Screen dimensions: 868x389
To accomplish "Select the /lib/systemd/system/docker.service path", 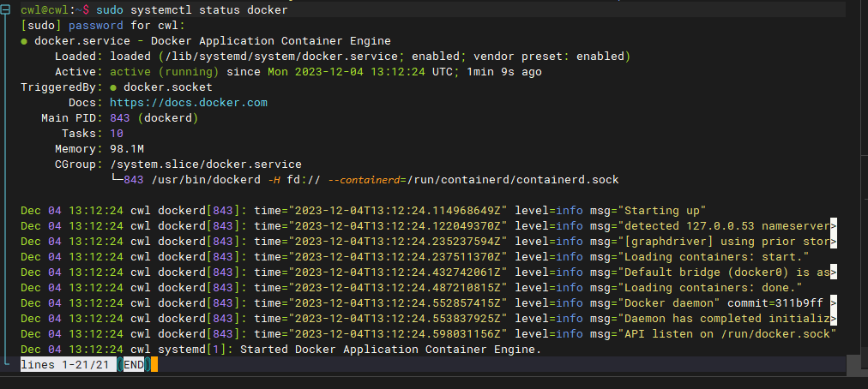I will pyautogui.click(x=280, y=57).
